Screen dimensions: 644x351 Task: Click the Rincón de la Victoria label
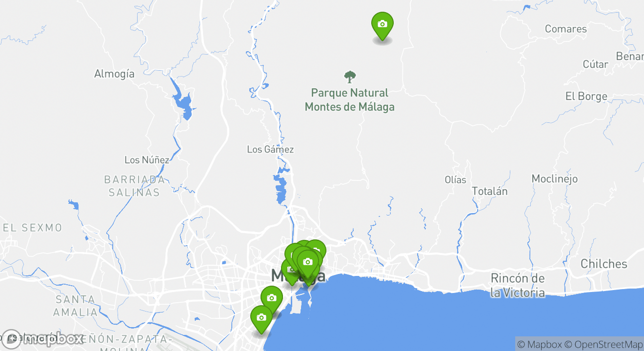[x=518, y=286]
